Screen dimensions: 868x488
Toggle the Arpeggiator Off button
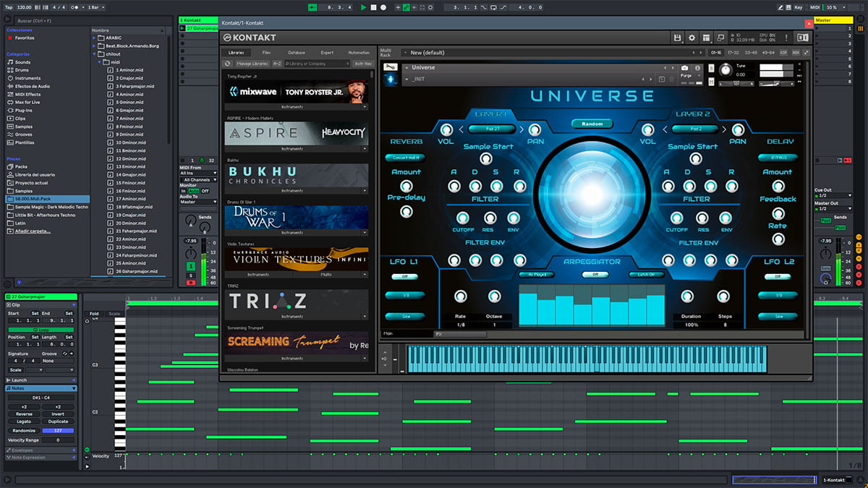(595, 274)
